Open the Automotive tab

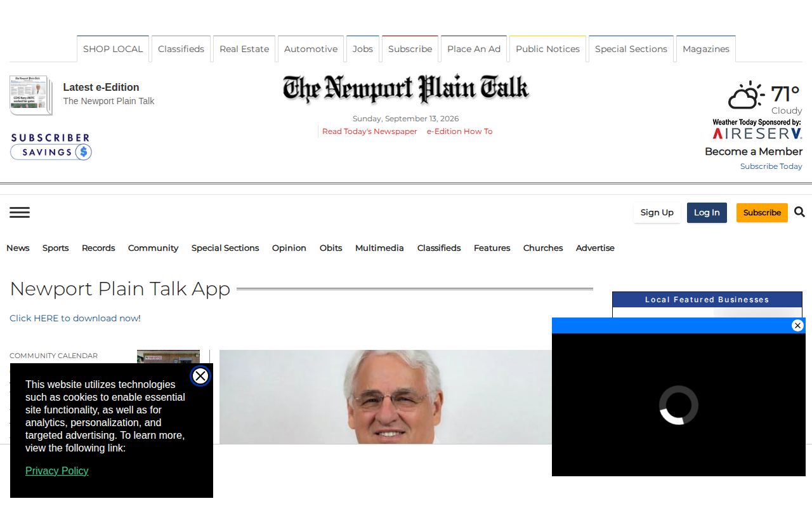(311, 49)
